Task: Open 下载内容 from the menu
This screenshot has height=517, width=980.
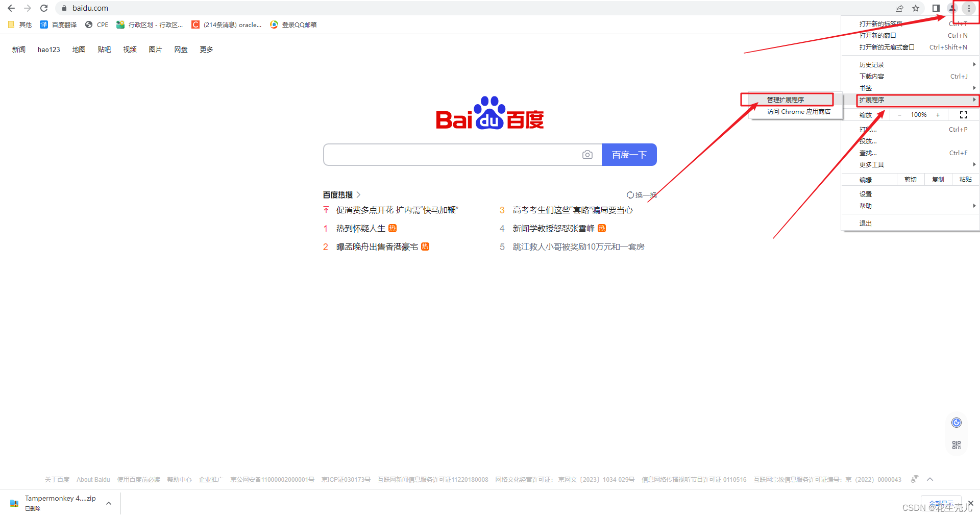Action: pos(910,76)
